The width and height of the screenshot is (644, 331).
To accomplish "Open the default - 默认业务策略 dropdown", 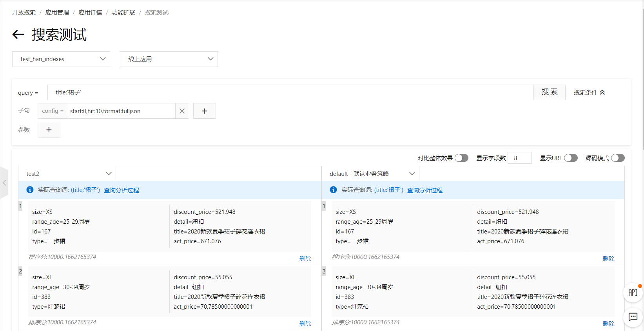I will coord(370,174).
